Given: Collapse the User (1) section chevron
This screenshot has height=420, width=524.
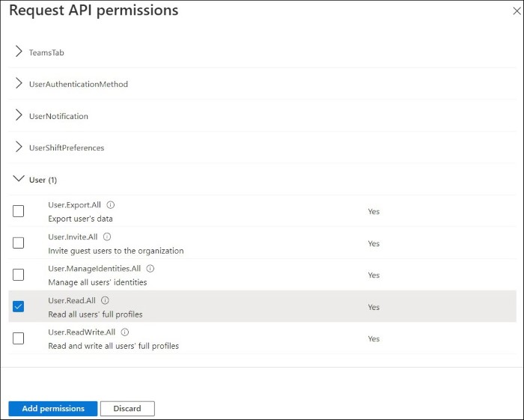Looking at the screenshot, I should [x=19, y=179].
